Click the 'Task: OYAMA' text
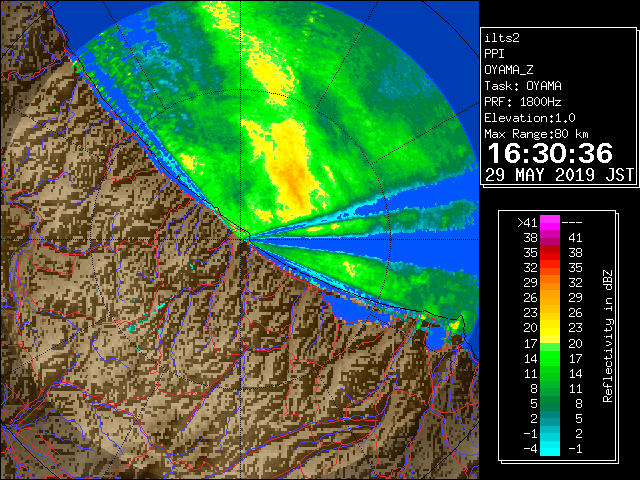The height and width of the screenshot is (480, 640). (x=523, y=86)
